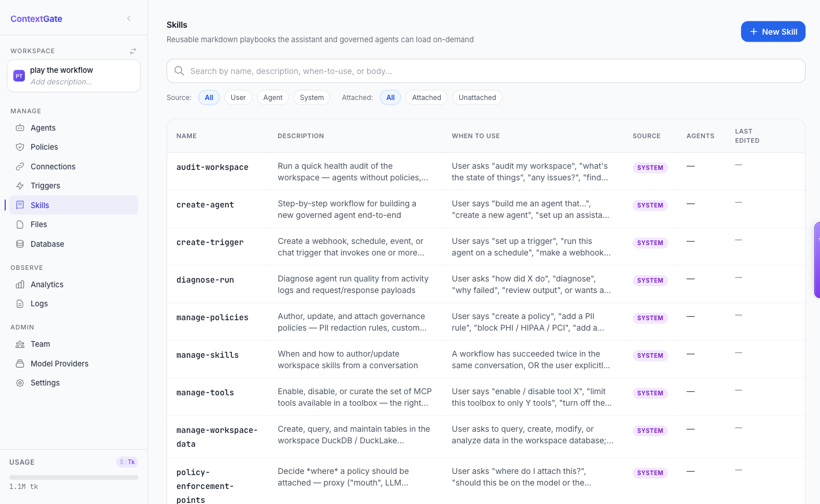Click the ContextGate logo text

pos(36,18)
